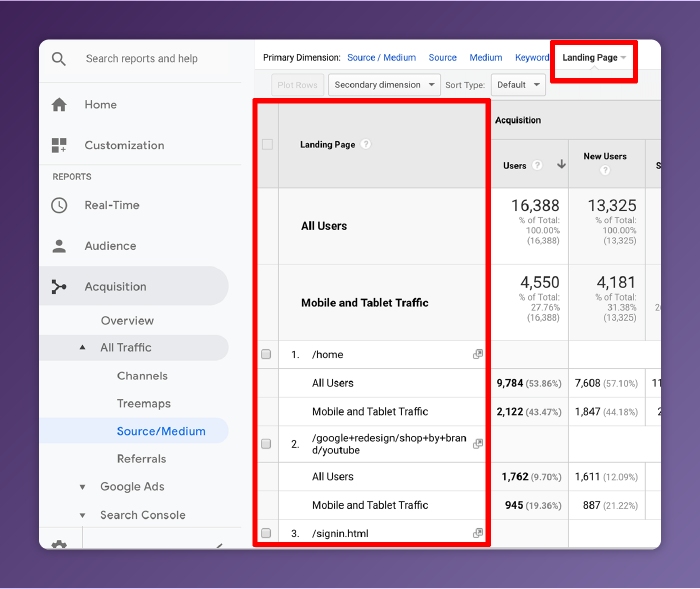Click help icon beside Landing Page header
This screenshot has height=589, width=700.
coord(366,144)
